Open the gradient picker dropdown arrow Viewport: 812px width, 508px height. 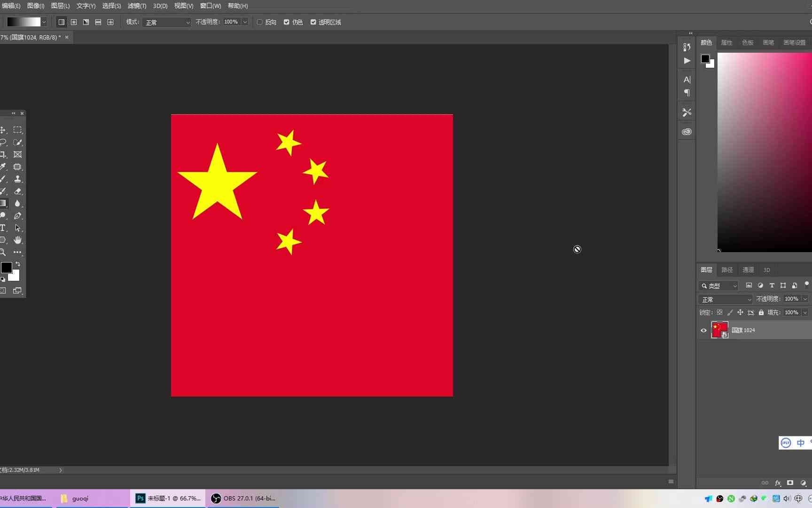pos(44,22)
